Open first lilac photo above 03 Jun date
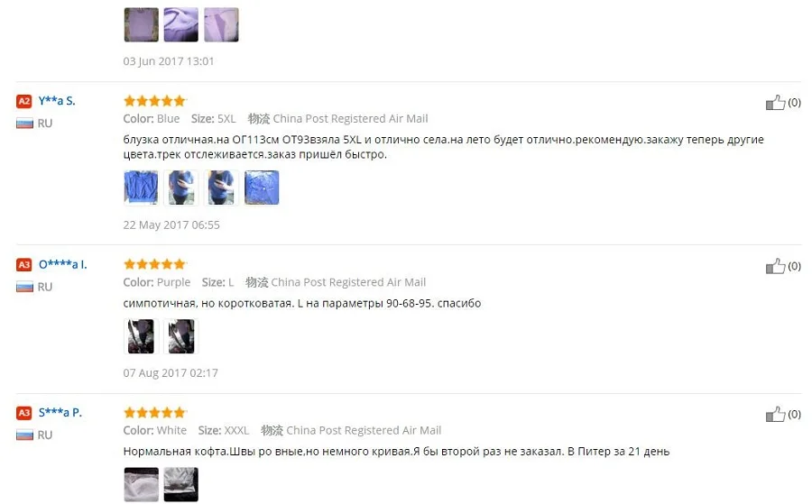812x504 pixels. click(x=142, y=24)
